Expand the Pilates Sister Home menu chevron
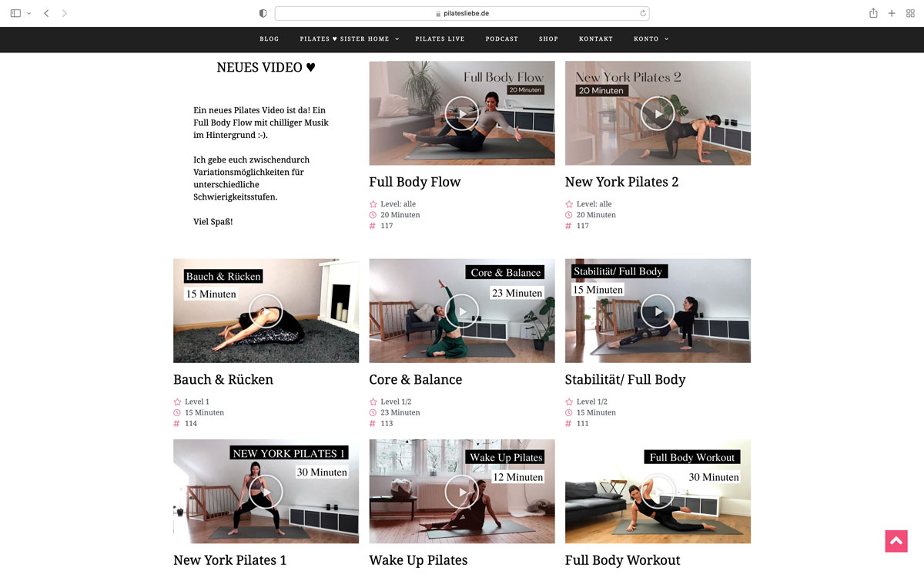The width and height of the screenshot is (924, 578). tap(397, 39)
